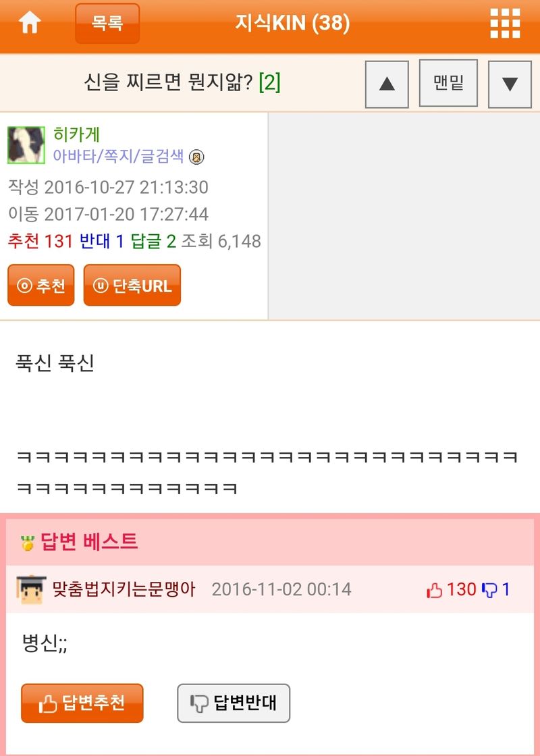Click the 답변 베스트 medal icon
The image size is (540, 756).
point(28,543)
